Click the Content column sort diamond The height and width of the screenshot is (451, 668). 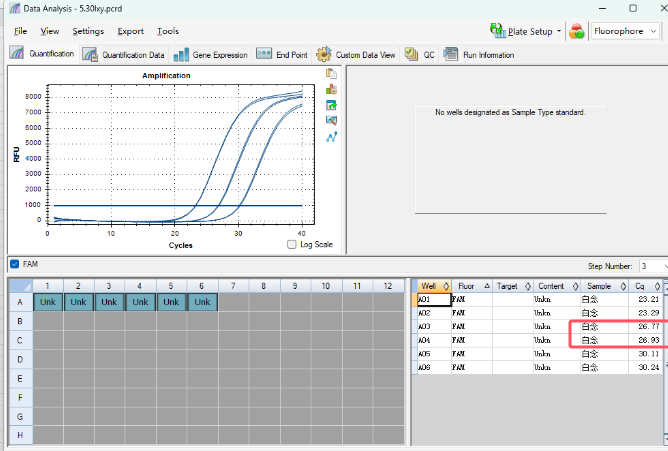click(x=575, y=286)
